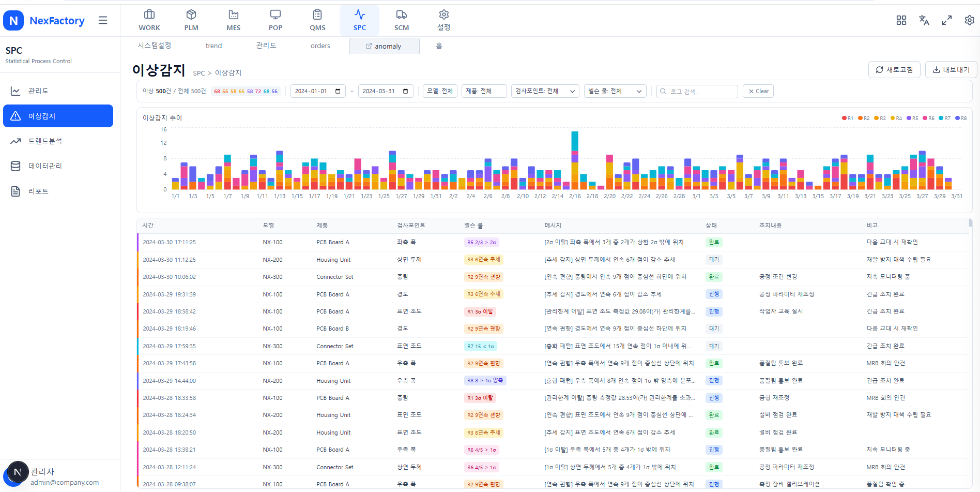Switch to the trend tab

[213, 46]
